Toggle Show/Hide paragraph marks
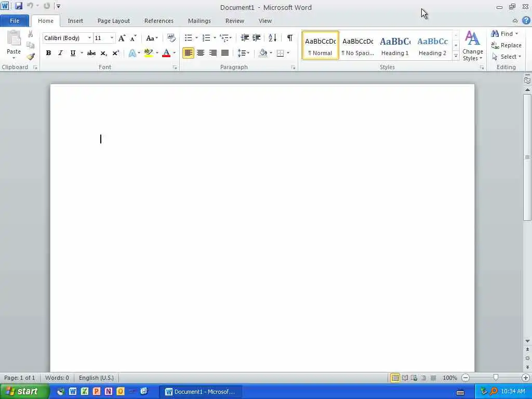Image resolution: width=532 pixels, height=399 pixels. (289, 37)
